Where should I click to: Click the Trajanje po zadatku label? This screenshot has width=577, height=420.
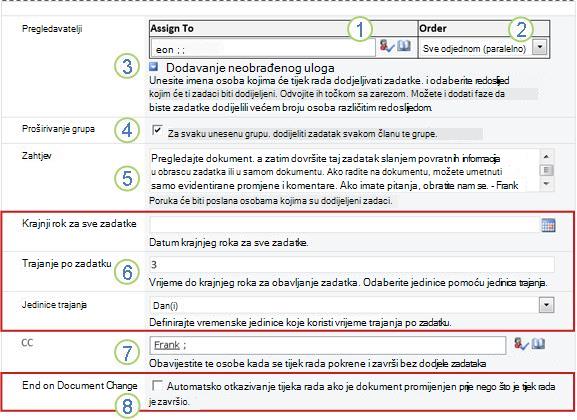click(x=67, y=264)
